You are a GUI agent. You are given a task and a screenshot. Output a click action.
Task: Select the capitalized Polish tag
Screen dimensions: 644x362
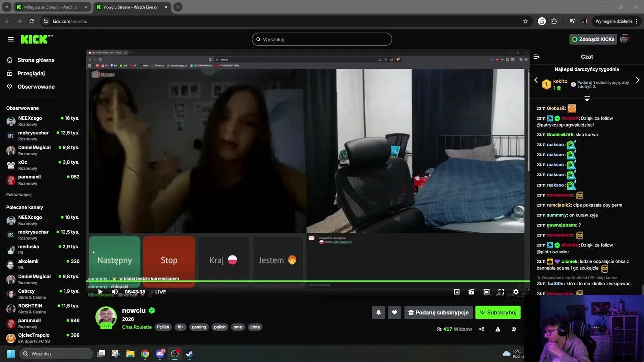point(163,327)
